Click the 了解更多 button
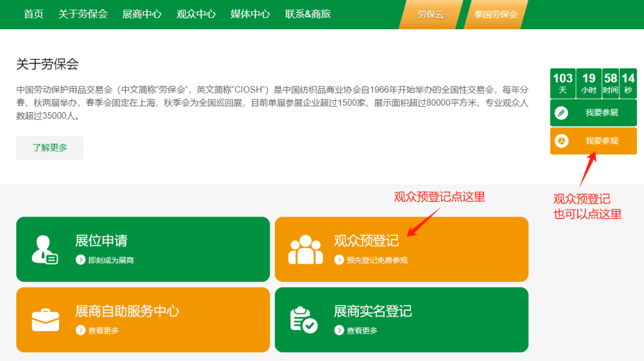 click(x=49, y=147)
